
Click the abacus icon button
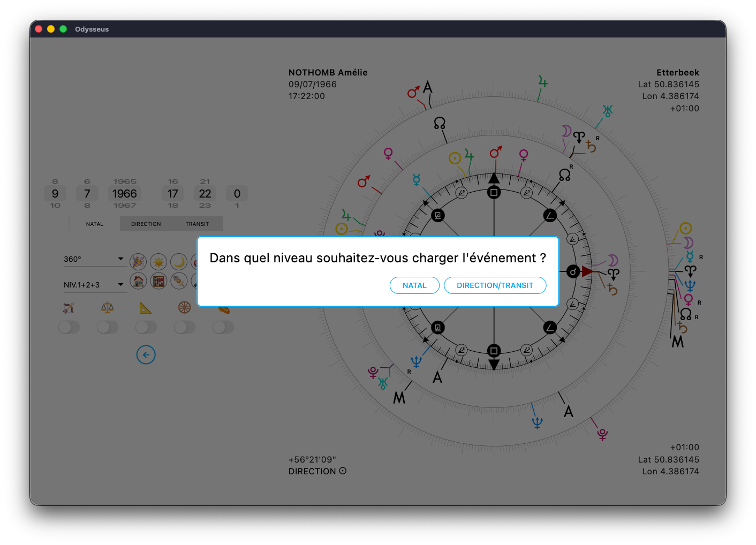tap(158, 281)
